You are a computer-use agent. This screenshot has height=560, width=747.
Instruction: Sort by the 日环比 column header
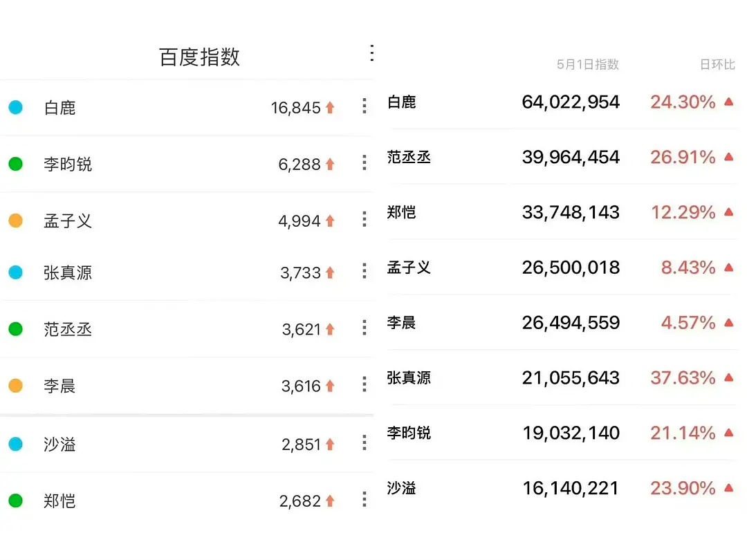tap(717, 64)
